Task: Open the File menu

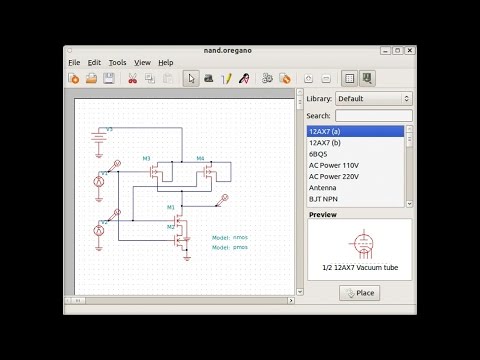Action: (x=74, y=63)
